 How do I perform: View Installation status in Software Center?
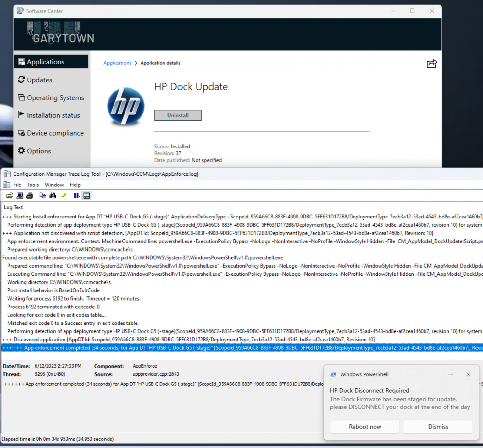[x=53, y=115]
